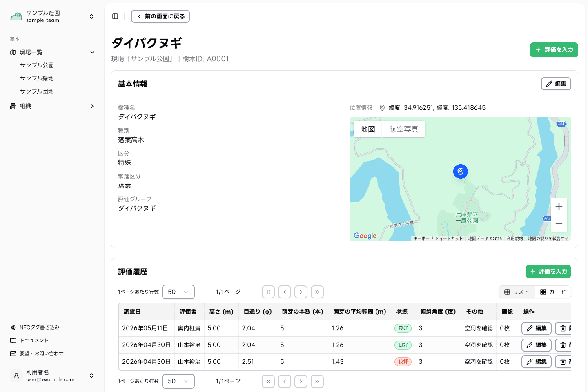Screen dimensions: 588x392
Task: Edit the 2026年04月30日 row with 2.04
Action: tap(537, 345)
